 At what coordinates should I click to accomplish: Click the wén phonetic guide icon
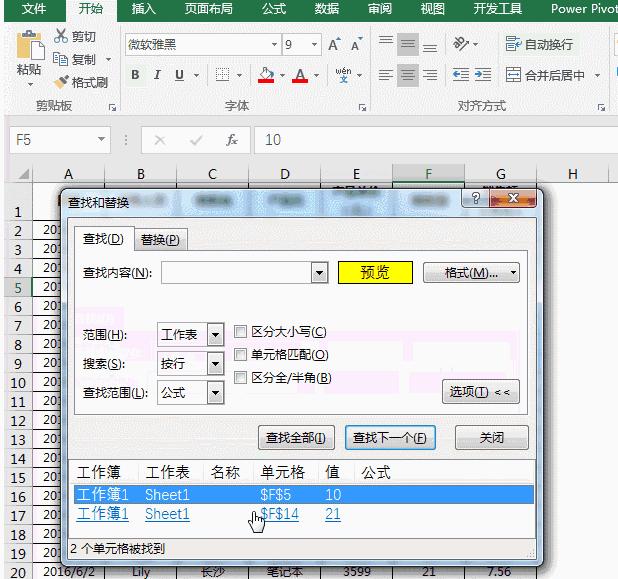point(343,74)
